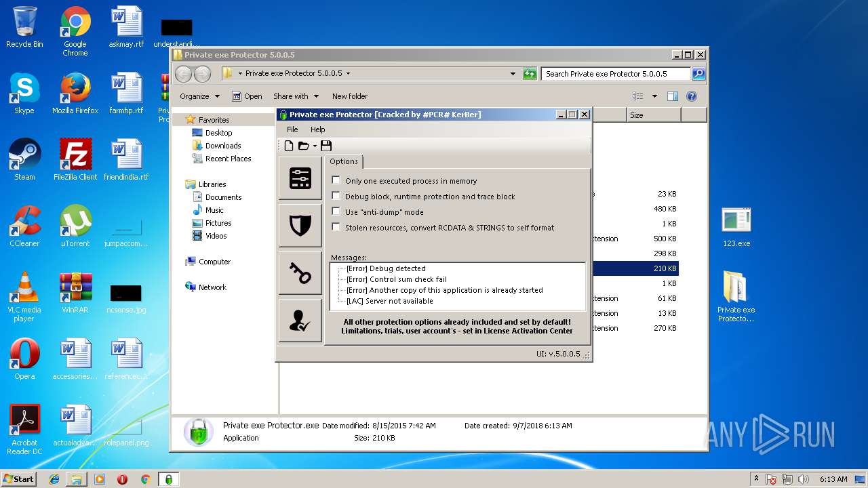Select the "[Error] Debug detected" message
Viewport: 868px width, 488px height.
tap(386, 268)
